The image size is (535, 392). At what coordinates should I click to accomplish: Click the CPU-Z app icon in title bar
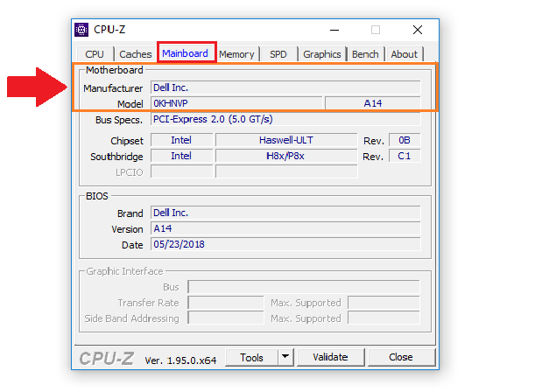82,29
